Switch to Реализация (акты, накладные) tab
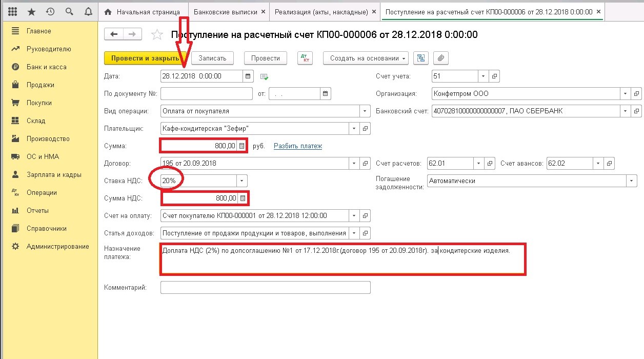644x359 pixels. pyautogui.click(x=325, y=11)
